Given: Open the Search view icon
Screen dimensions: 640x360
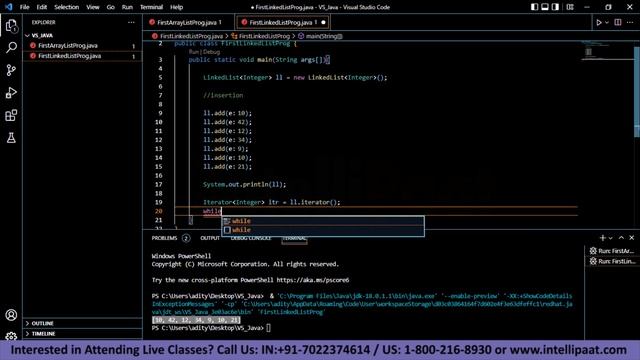Looking at the screenshot, I should [11, 48].
